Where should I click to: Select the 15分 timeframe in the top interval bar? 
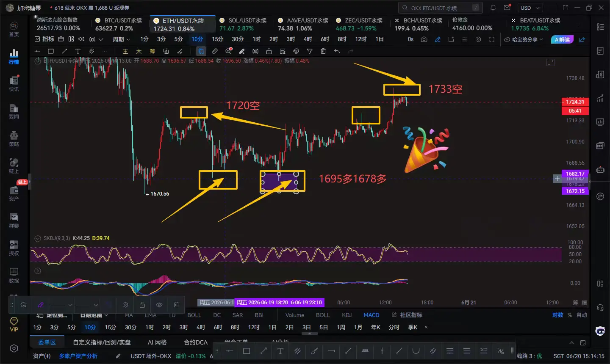(x=217, y=39)
